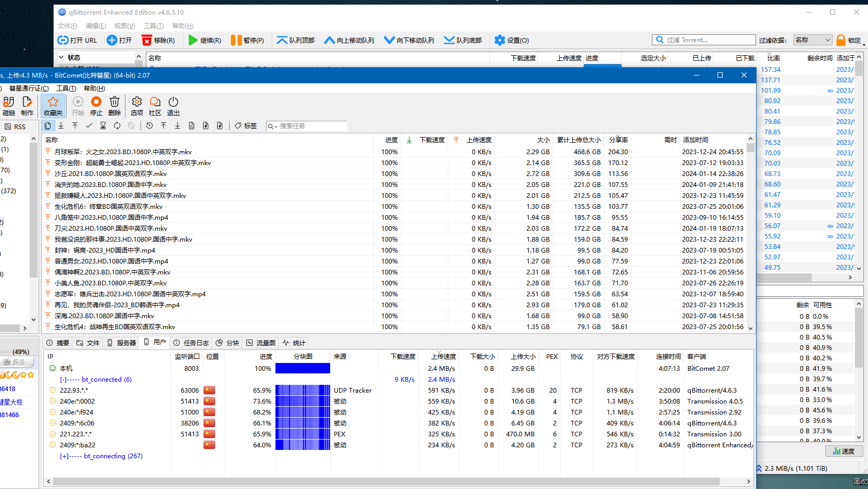This screenshot has width=868, height=489.
Task: Select task 封神：祸商-2023_HD国语中字.mp4
Action: pyautogui.click(x=395, y=250)
